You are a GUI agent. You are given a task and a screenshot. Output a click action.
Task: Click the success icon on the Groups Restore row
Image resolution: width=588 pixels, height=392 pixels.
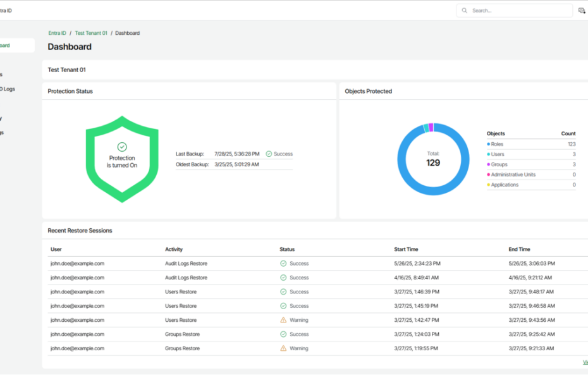[283, 334]
